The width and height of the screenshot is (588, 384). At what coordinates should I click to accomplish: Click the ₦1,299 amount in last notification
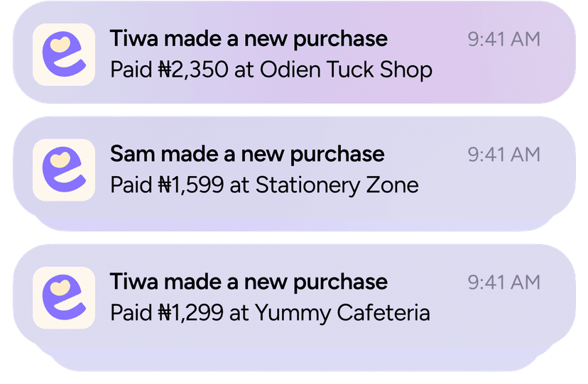(x=191, y=313)
